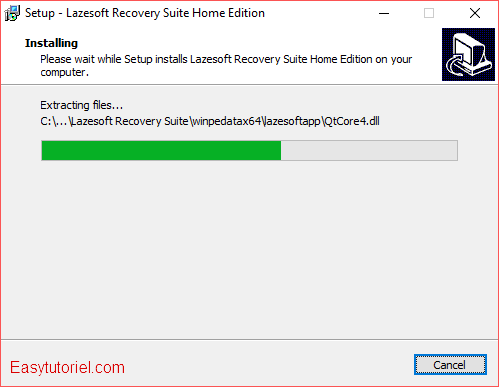Viewport: 499px width, 387px height.
Task: Click the greyed-out maximize button
Action: (429, 13)
